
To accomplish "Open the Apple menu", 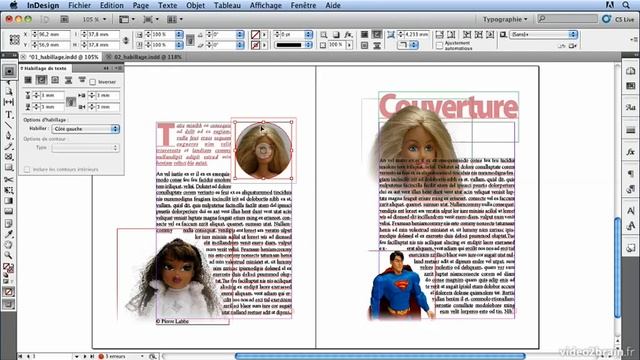I will 13,5.
